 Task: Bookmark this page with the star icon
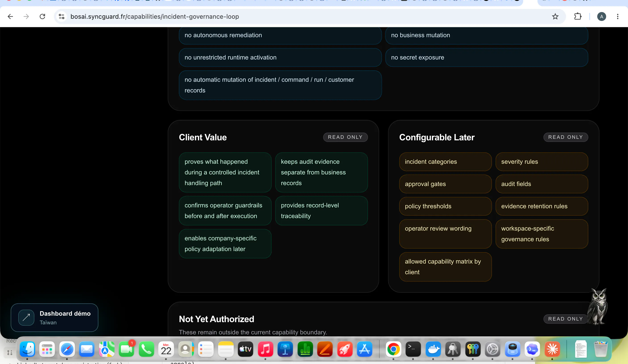[x=555, y=16]
